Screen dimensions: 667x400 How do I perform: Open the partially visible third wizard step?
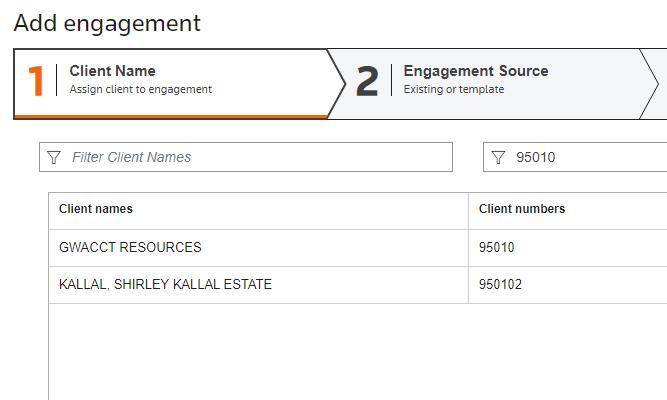(661, 83)
